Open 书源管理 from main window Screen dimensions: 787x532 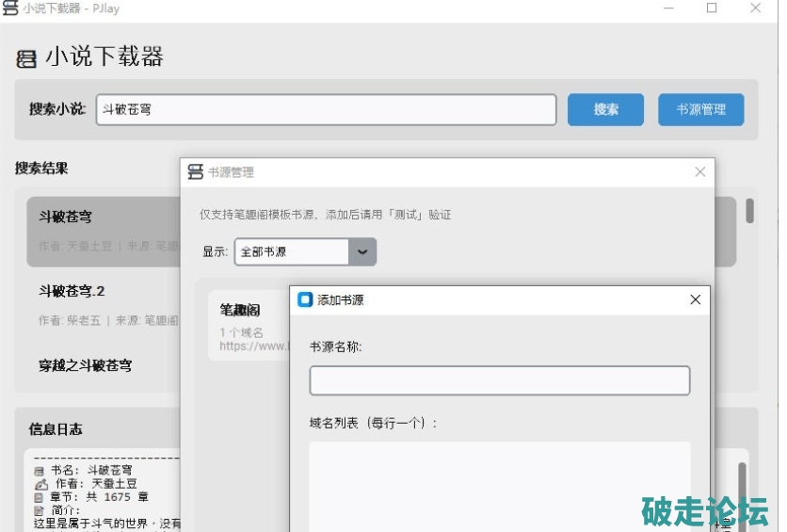[x=700, y=109]
